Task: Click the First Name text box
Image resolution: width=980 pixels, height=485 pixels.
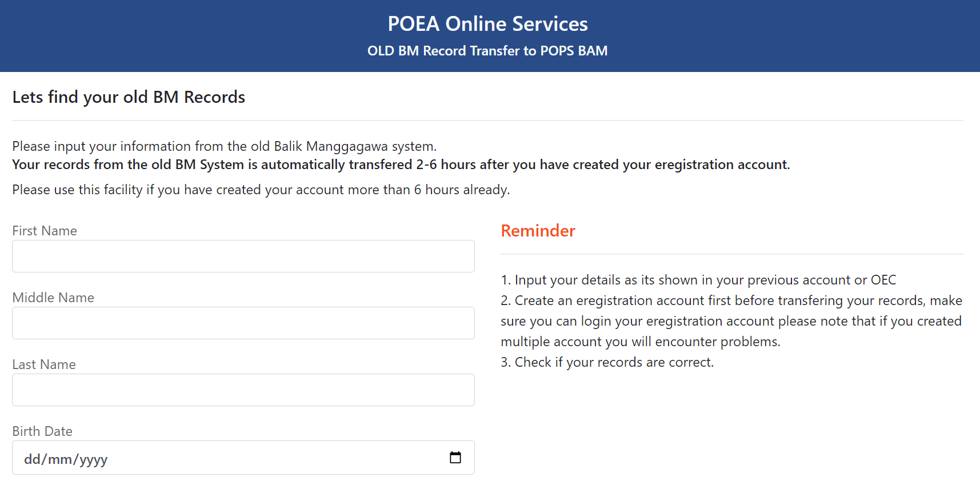Action: coord(243,256)
